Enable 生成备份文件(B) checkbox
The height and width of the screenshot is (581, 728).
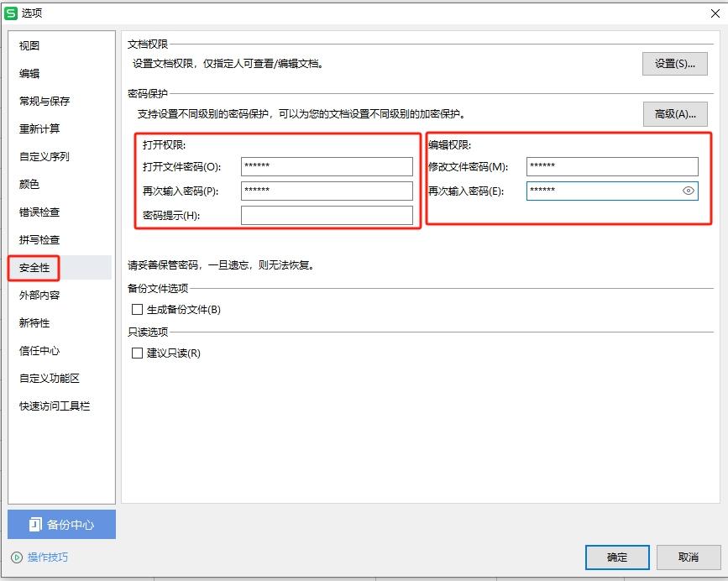click(137, 309)
